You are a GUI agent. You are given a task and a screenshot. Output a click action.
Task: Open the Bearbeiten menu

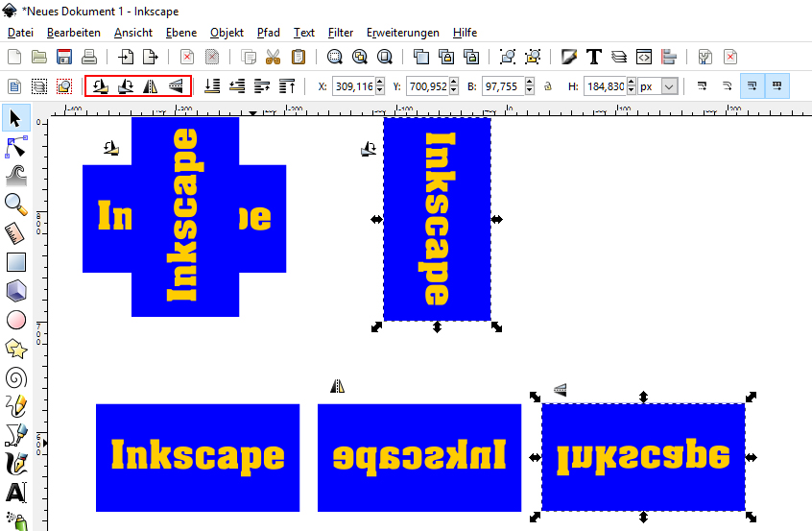tap(74, 33)
